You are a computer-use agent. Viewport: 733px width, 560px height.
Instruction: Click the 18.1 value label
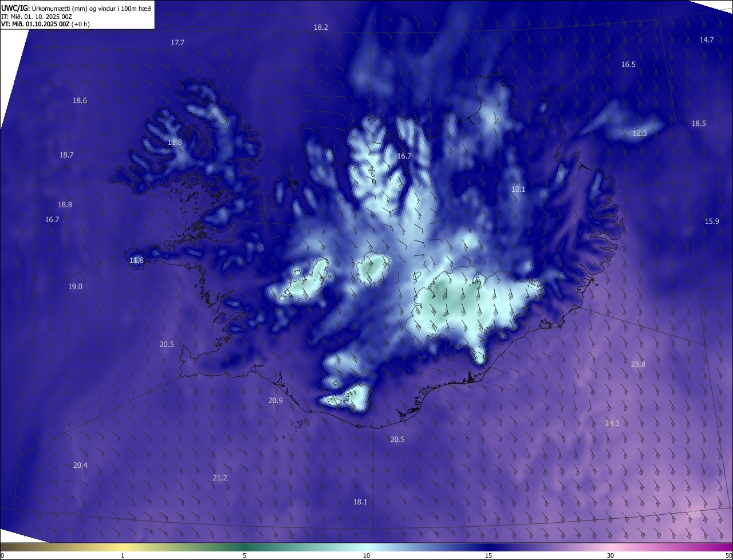pyautogui.click(x=360, y=502)
